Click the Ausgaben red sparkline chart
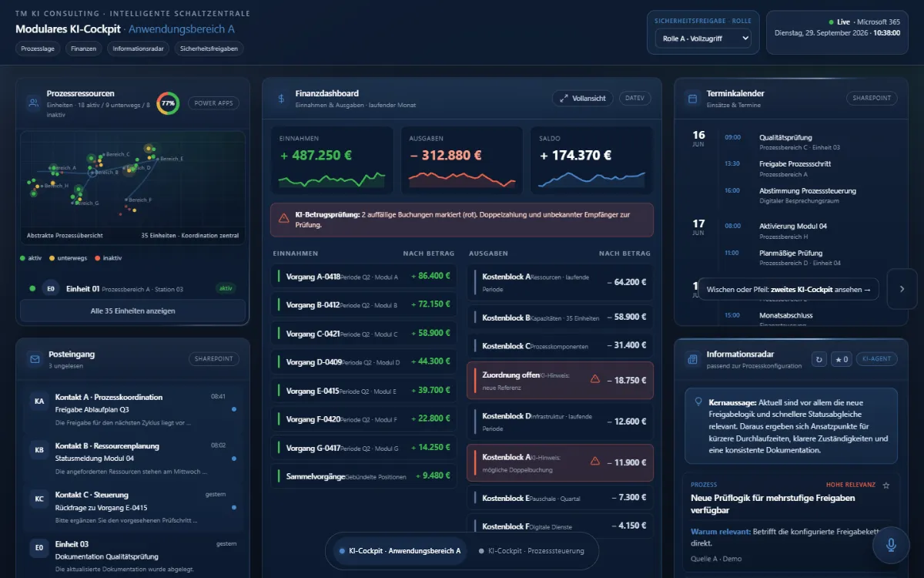This screenshot has height=578, width=924. pyautogui.click(x=461, y=179)
